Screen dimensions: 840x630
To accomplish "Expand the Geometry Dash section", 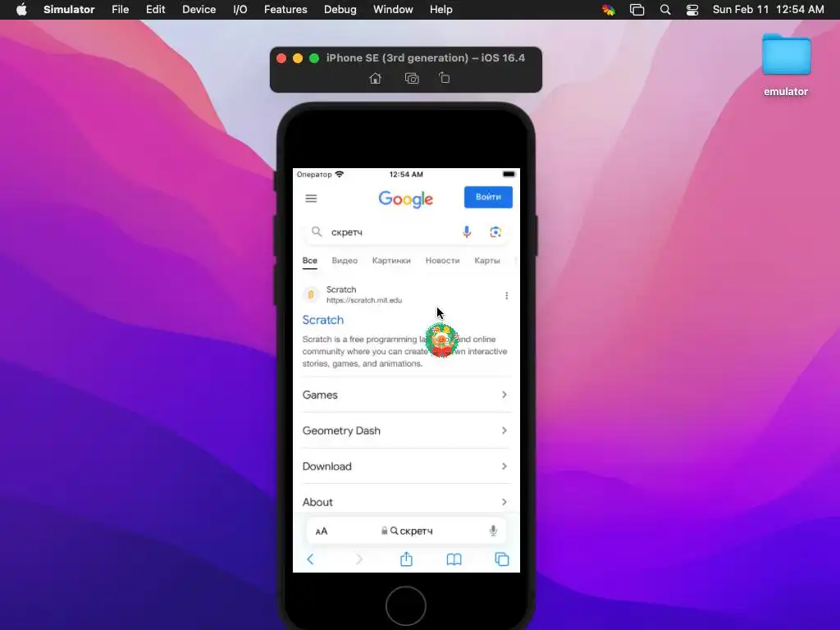I will coord(405,431).
